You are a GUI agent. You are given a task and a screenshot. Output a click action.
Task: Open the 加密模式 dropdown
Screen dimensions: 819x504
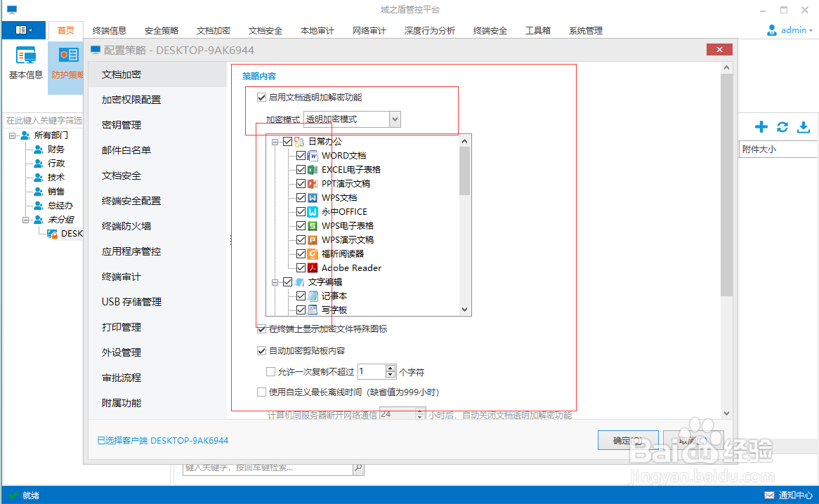coord(395,119)
